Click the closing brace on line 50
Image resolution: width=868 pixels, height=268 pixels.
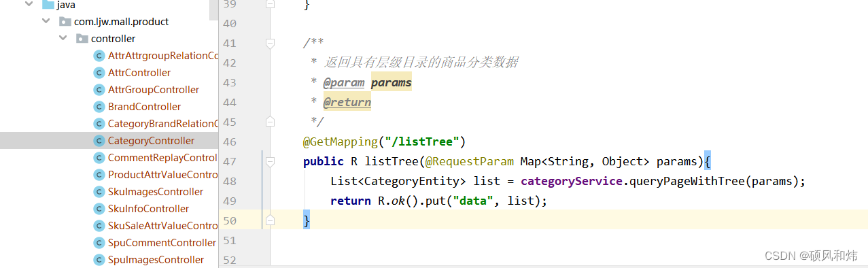307,220
